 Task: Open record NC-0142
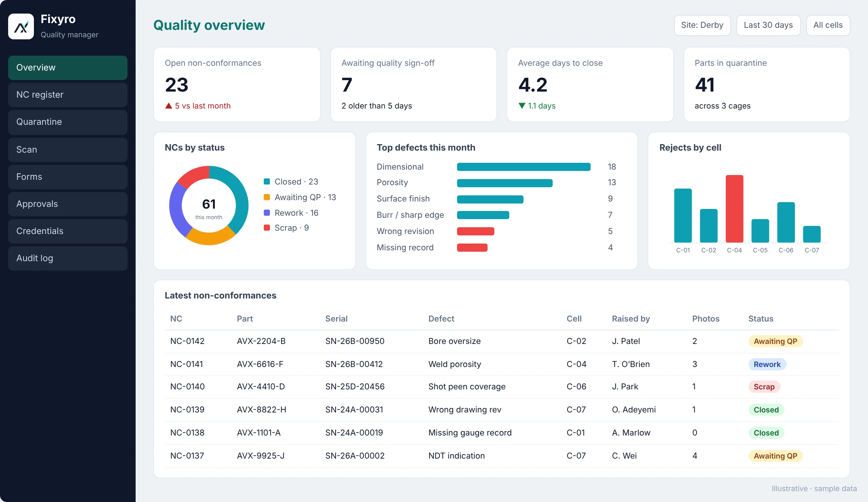point(187,341)
